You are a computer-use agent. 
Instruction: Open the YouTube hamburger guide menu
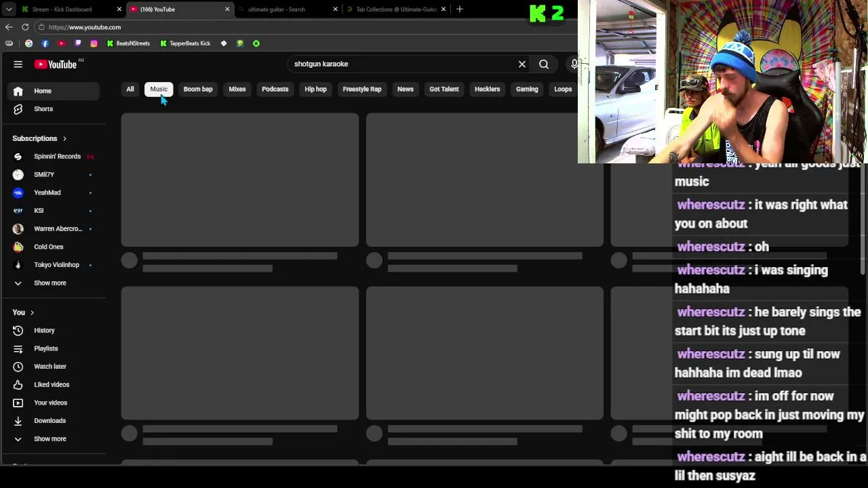coord(18,64)
